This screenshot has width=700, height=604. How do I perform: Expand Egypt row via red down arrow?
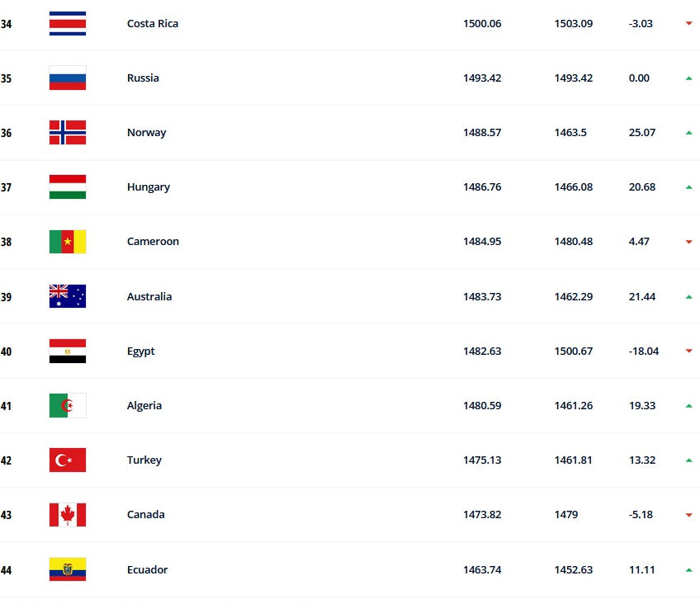pos(688,351)
